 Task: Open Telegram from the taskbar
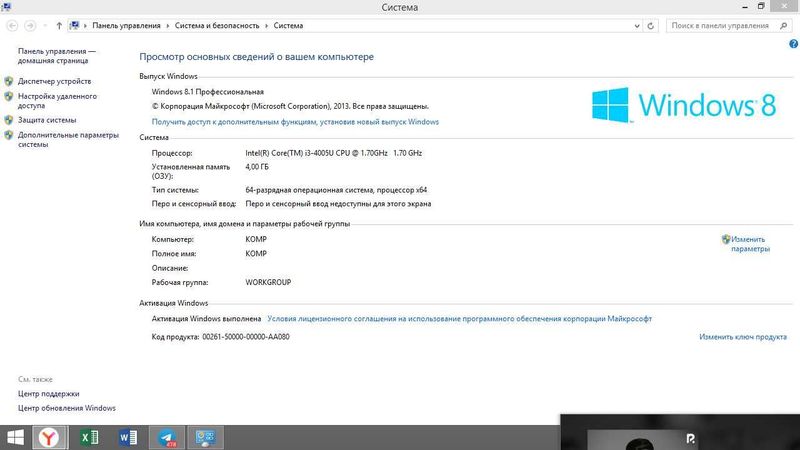pyautogui.click(x=167, y=437)
